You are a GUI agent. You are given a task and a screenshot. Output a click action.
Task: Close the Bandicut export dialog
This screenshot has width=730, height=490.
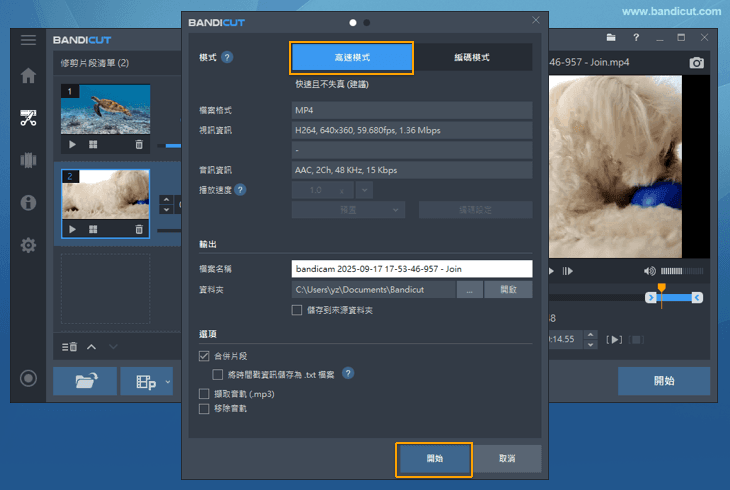click(x=536, y=20)
